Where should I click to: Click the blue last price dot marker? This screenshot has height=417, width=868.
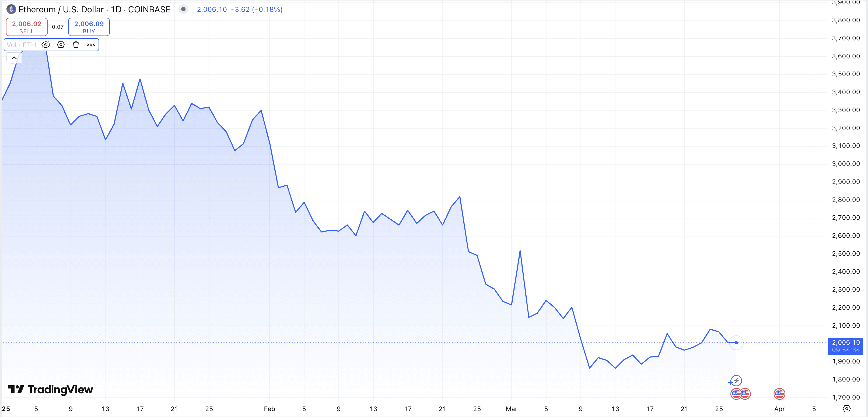point(736,343)
